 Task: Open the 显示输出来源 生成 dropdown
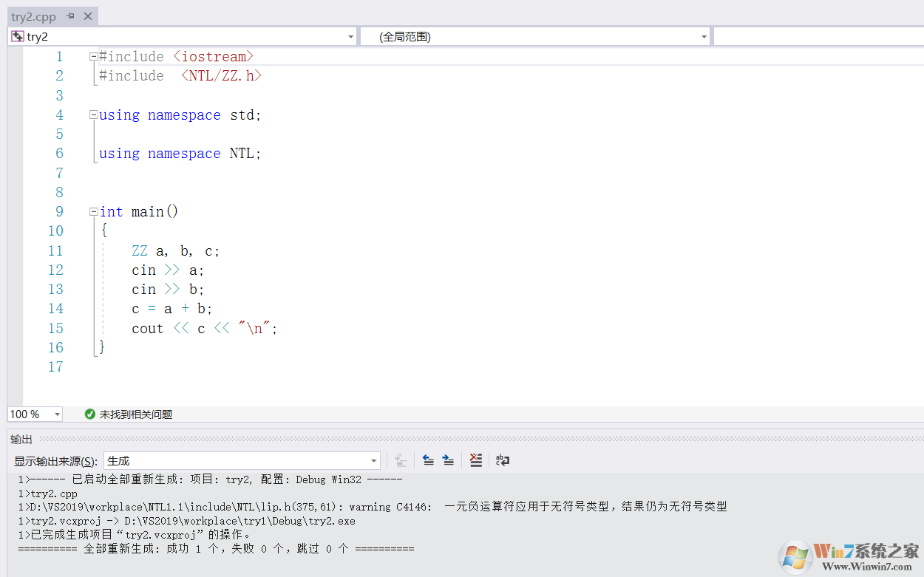click(242, 461)
